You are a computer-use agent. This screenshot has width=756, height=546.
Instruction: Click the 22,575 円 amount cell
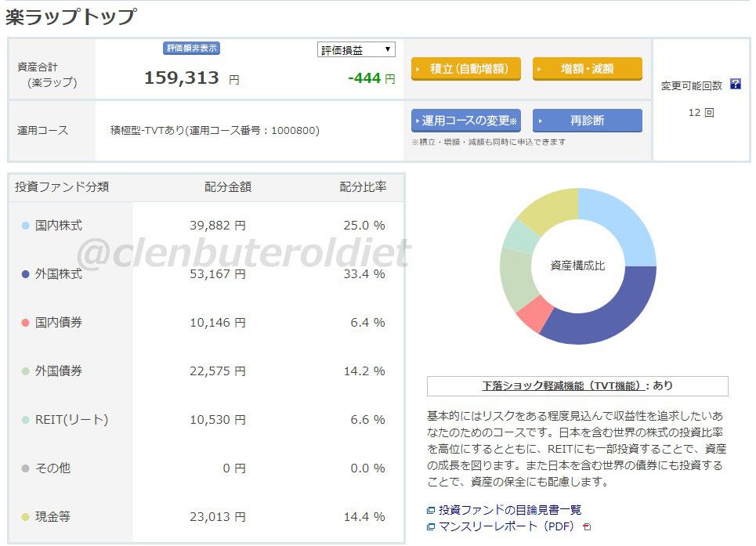pos(218,371)
